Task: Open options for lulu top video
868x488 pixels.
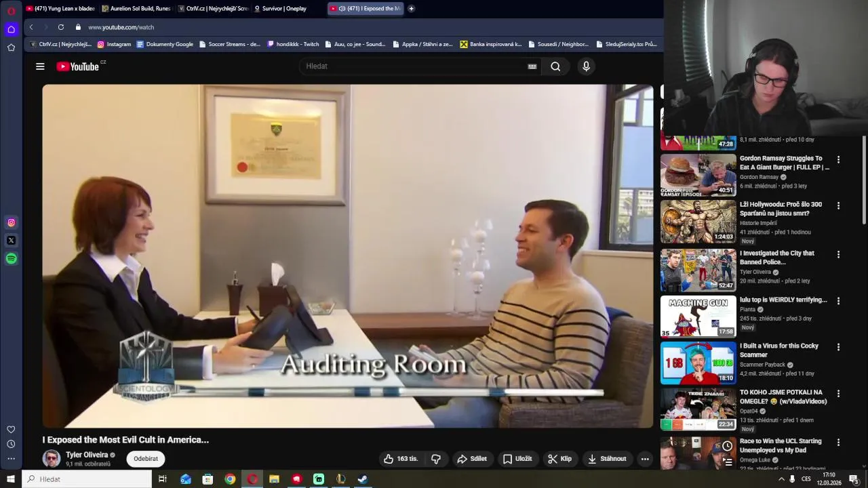Action: pyautogui.click(x=838, y=301)
